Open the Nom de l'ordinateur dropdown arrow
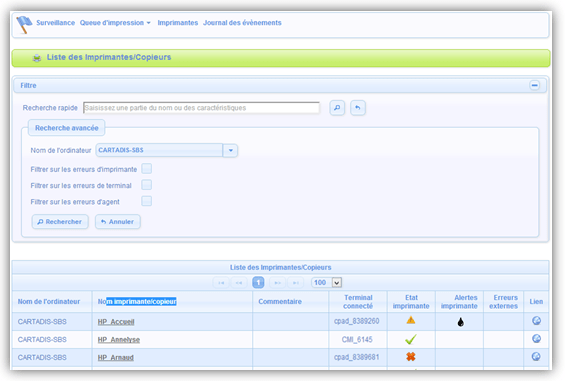565x381 pixels. (x=231, y=150)
